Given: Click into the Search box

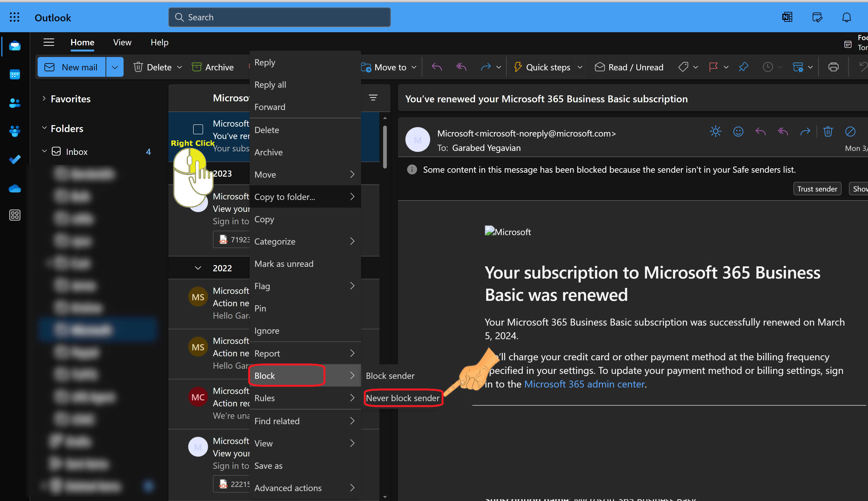Looking at the screenshot, I should [279, 17].
